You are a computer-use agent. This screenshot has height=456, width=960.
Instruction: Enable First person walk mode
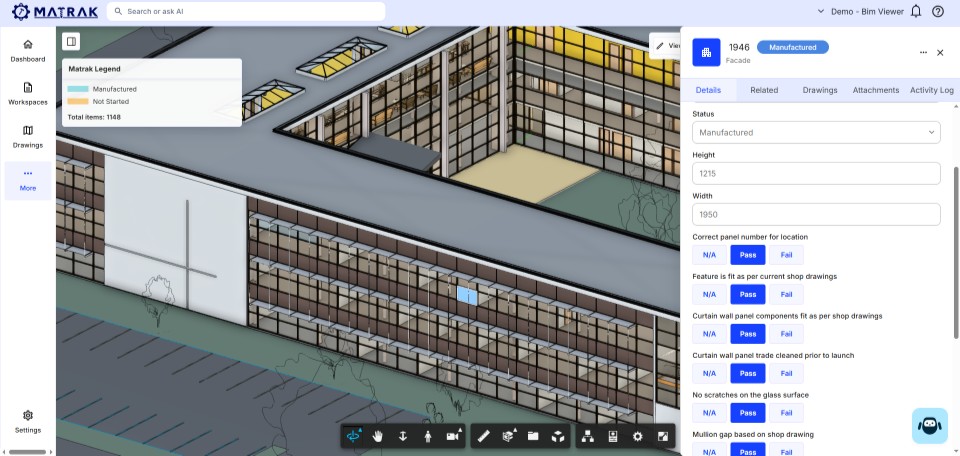[x=427, y=436]
